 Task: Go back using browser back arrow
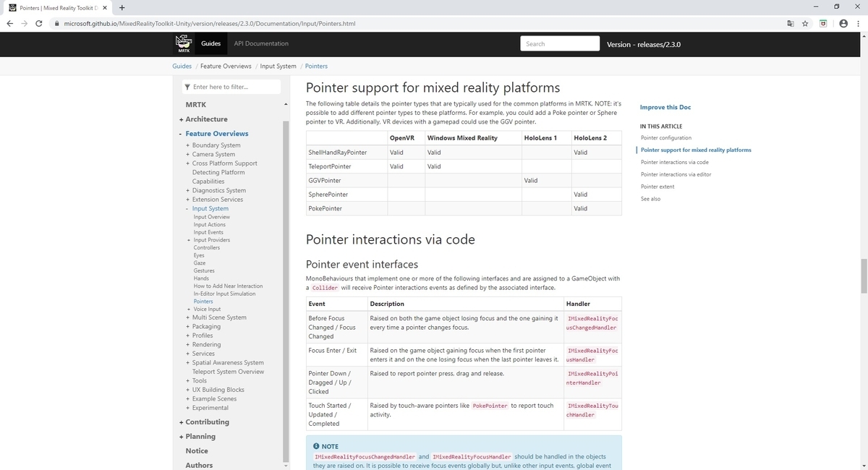[9, 23]
